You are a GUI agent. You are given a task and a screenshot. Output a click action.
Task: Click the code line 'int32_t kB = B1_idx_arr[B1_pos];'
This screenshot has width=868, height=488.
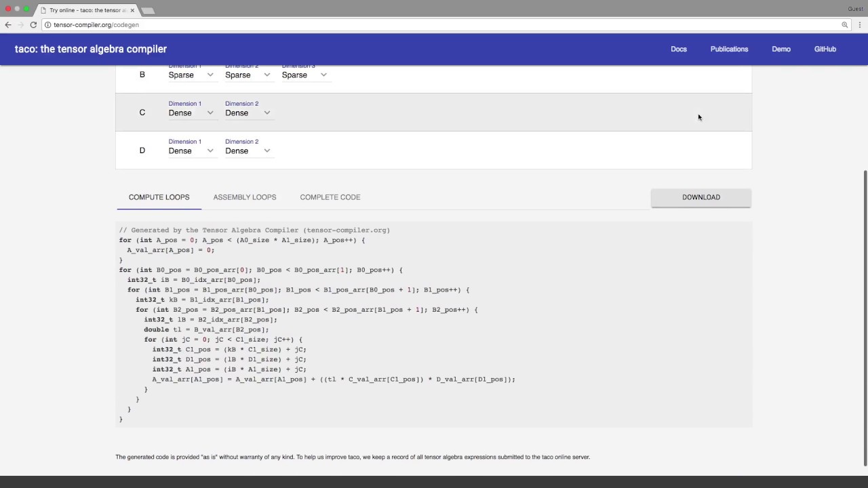(x=202, y=300)
